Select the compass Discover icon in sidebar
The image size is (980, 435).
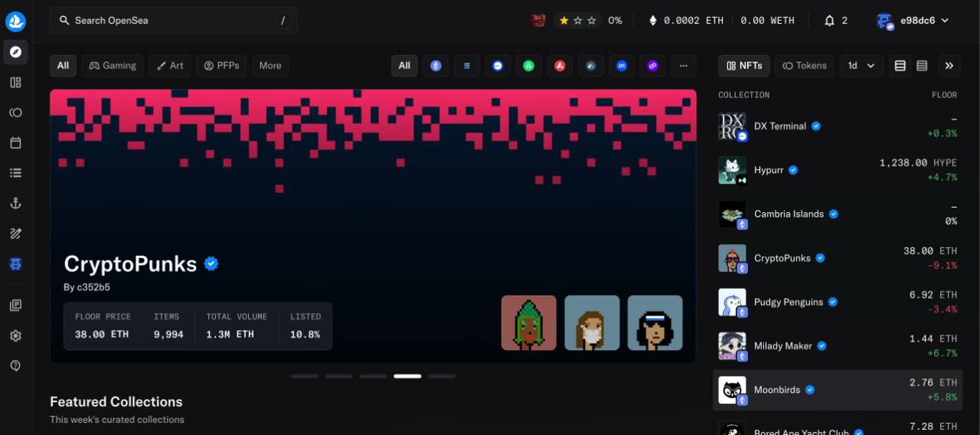pos(15,52)
